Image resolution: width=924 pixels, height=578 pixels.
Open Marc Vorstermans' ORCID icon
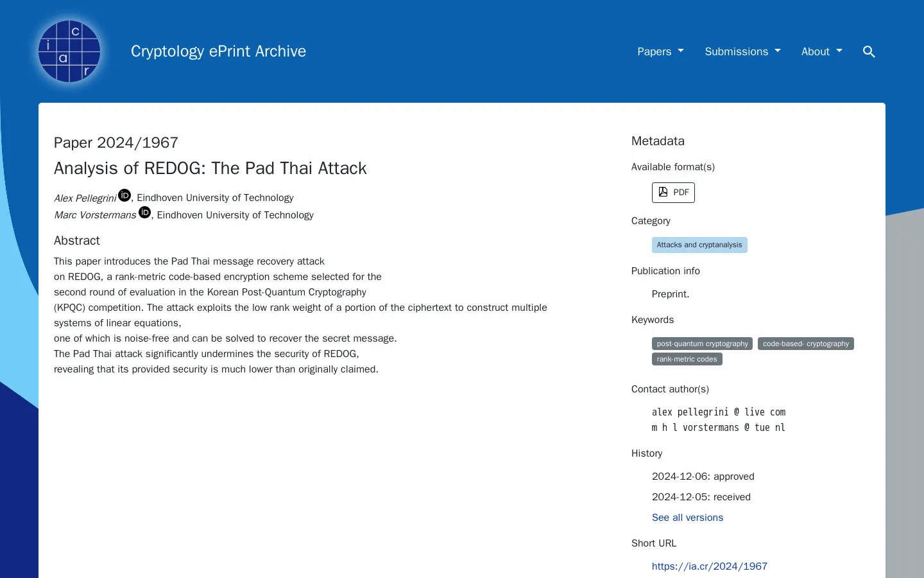coord(145,213)
